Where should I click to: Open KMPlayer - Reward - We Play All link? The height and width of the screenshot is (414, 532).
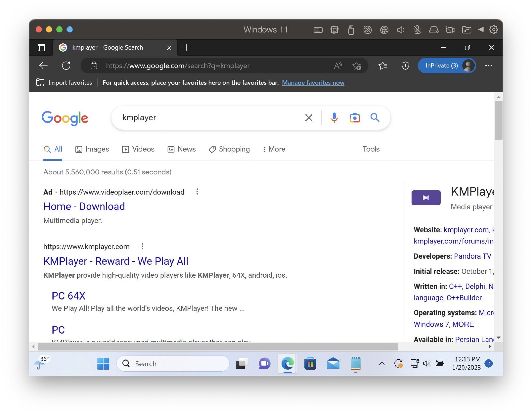(x=116, y=261)
